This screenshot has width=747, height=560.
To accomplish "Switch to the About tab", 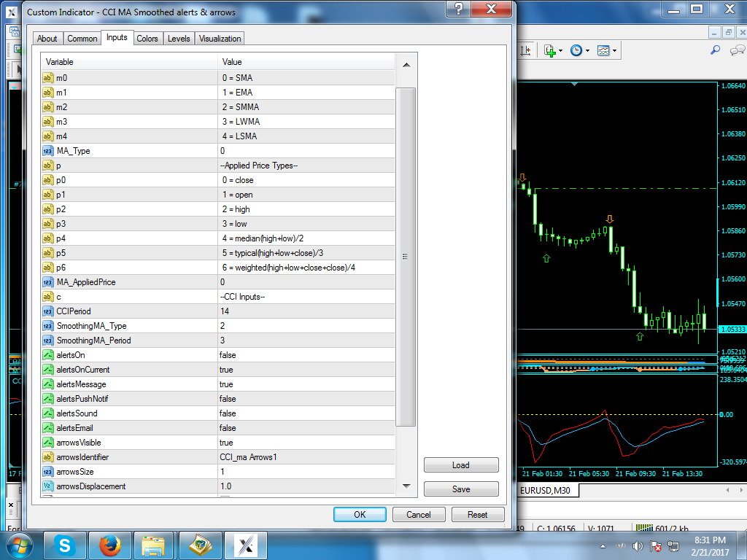I will 47,39.
